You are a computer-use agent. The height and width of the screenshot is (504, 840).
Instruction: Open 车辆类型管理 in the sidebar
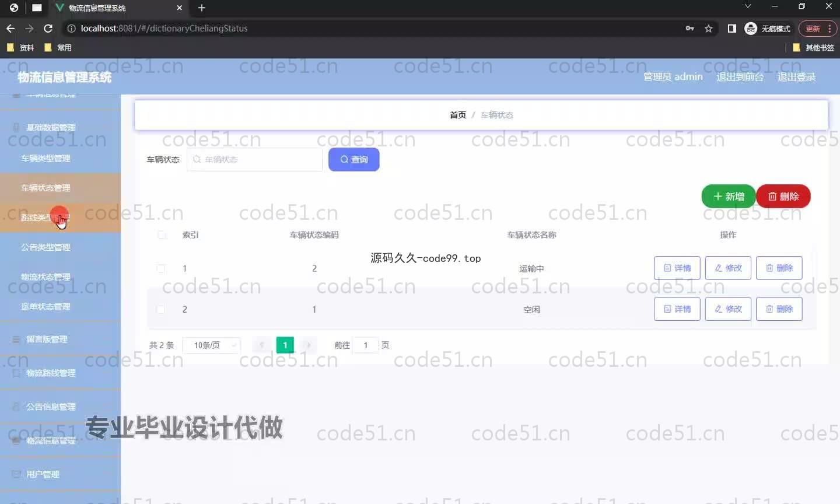[60, 158]
